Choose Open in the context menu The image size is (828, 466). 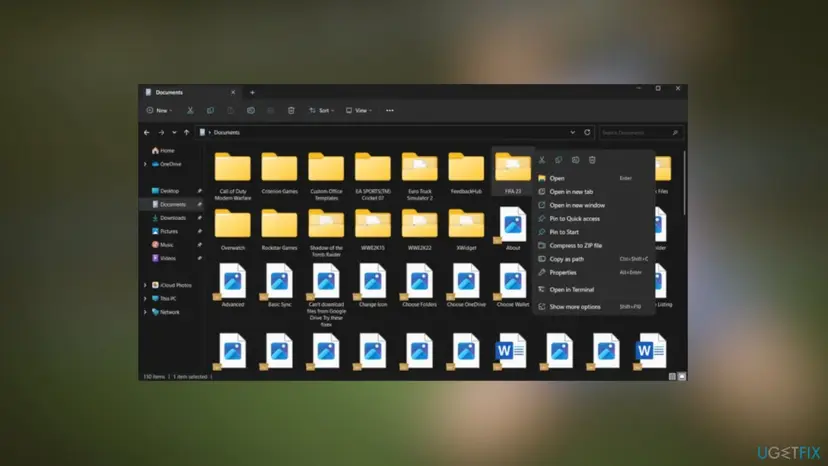(x=594, y=179)
